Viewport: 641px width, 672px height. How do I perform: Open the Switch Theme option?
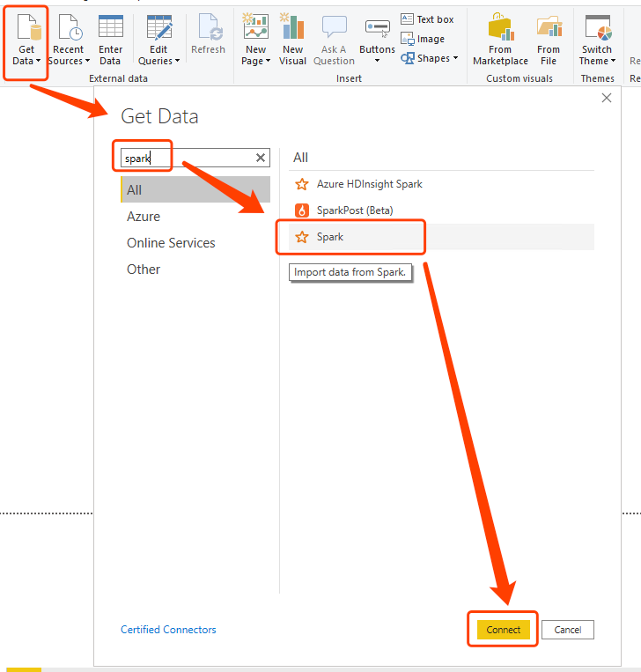tap(597, 40)
